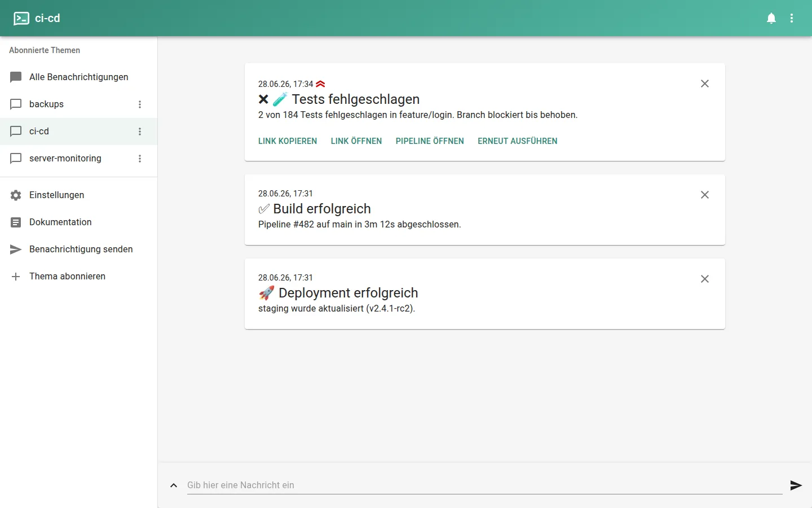Click the red high-priority chevrons icon

pos(320,84)
